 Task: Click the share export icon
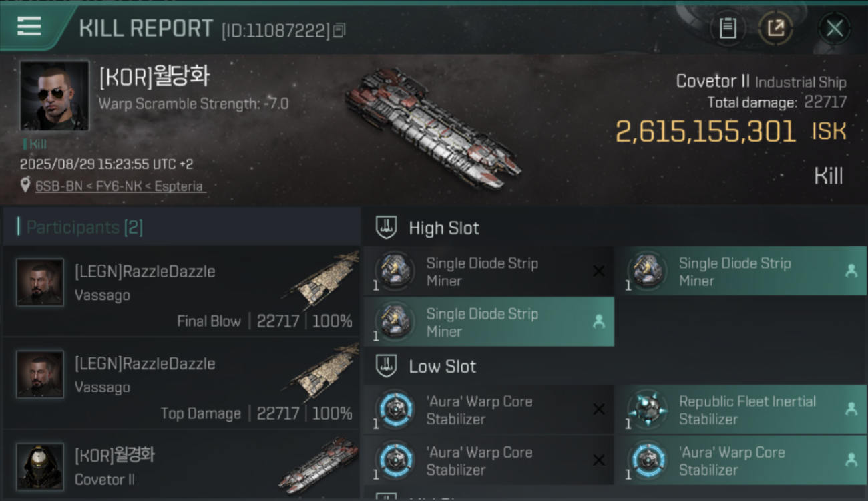(776, 28)
